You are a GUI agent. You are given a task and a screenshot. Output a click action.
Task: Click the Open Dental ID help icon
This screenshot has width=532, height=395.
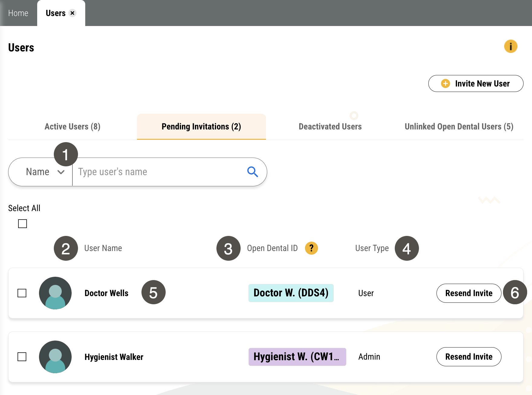pyautogui.click(x=311, y=248)
